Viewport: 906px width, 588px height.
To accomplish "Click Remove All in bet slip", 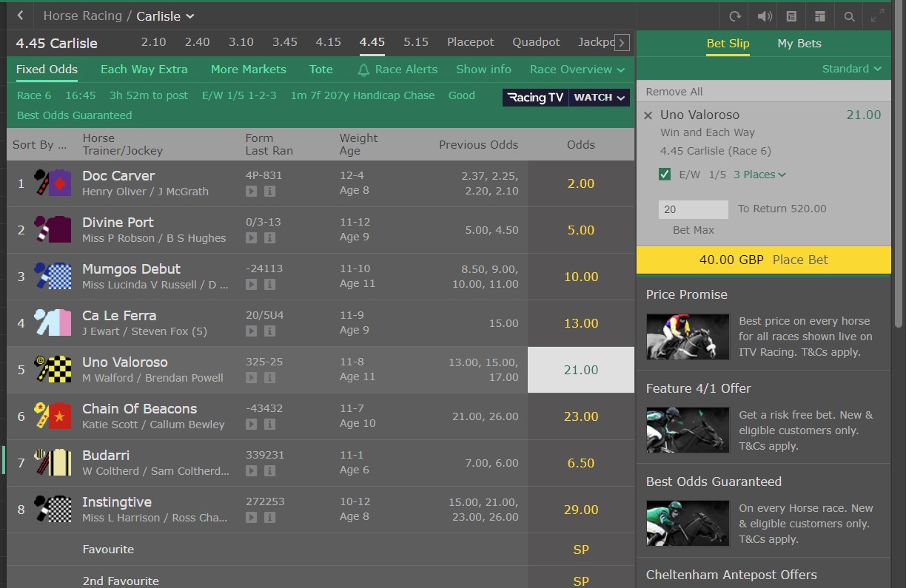I will (674, 92).
